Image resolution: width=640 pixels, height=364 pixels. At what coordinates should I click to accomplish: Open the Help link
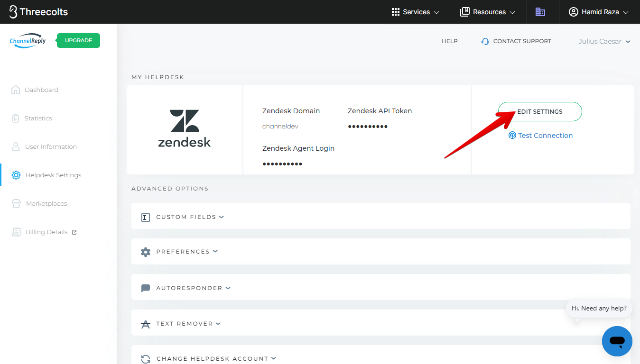pos(450,41)
